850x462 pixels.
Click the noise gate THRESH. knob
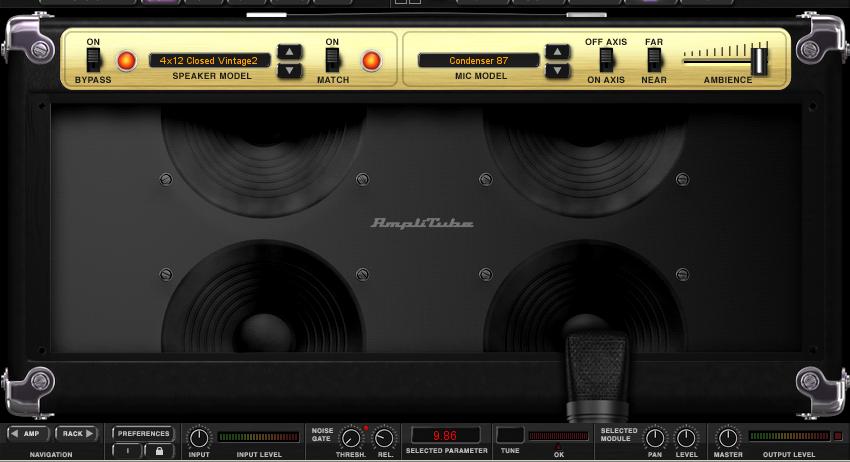(351, 438)
